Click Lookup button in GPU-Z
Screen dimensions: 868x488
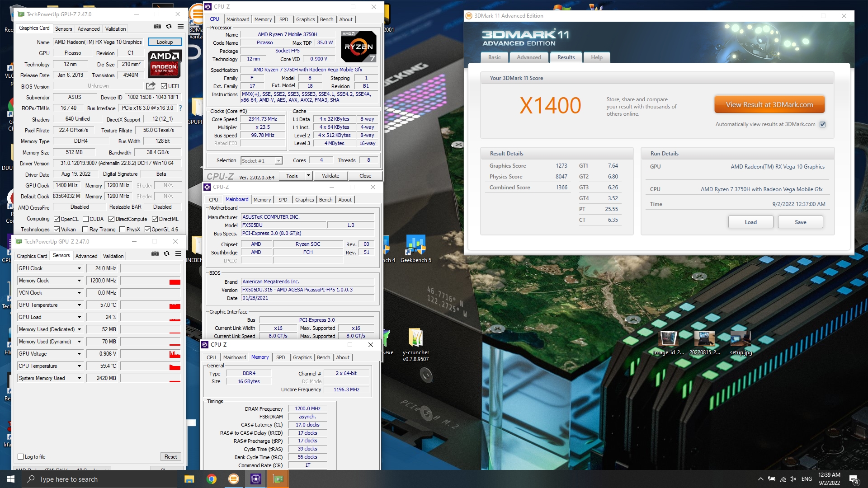point(165,42)
